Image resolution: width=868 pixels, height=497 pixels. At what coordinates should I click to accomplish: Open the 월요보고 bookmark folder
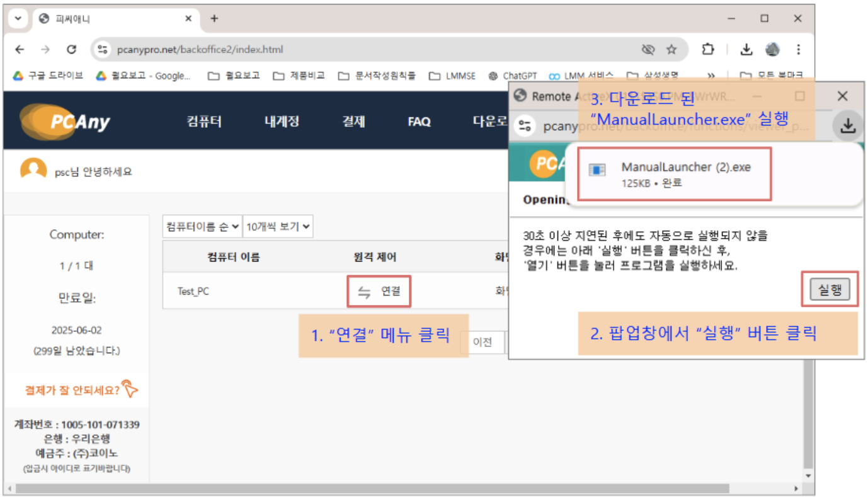tap(234, 76)
